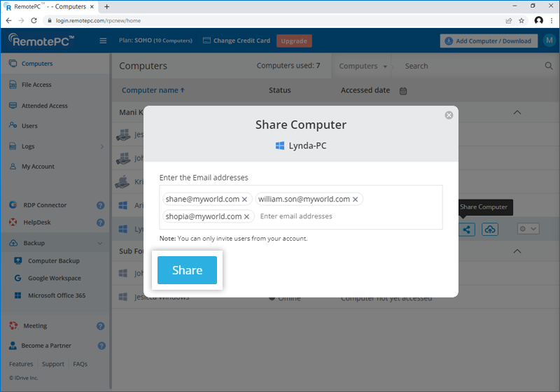
Task: Go to Attended Access in sidebar
Action: click(x=44, y=106)
